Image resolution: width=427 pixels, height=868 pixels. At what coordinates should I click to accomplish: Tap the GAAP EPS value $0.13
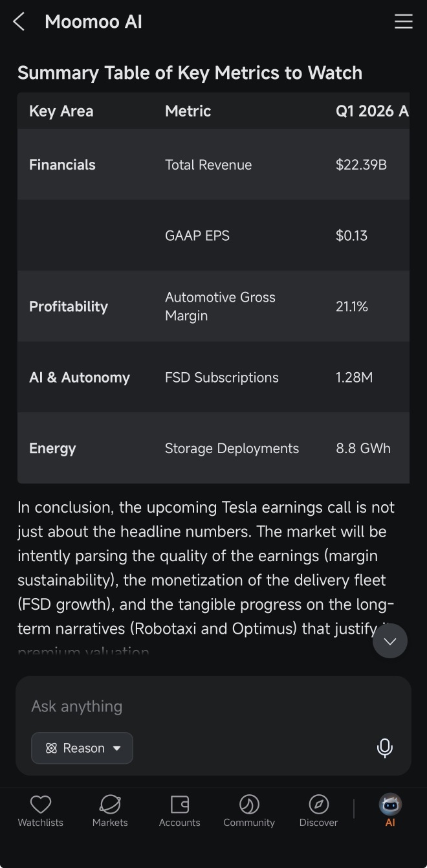click(351, 236)
